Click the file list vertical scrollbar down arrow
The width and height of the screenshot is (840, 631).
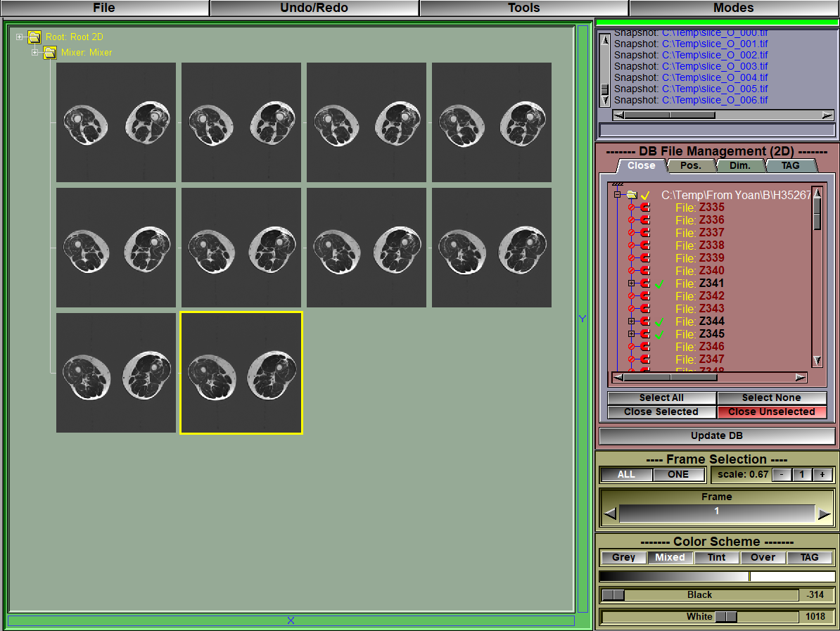[817, 361]
